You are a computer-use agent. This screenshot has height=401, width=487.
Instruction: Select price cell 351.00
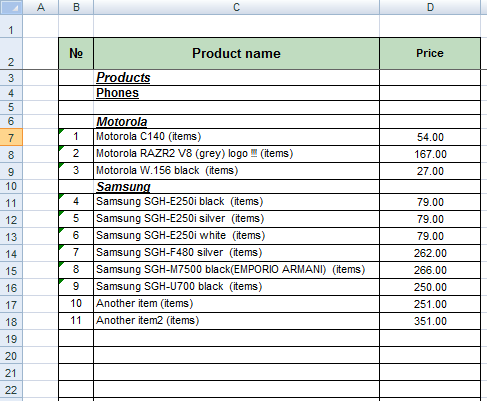point(430,321)
